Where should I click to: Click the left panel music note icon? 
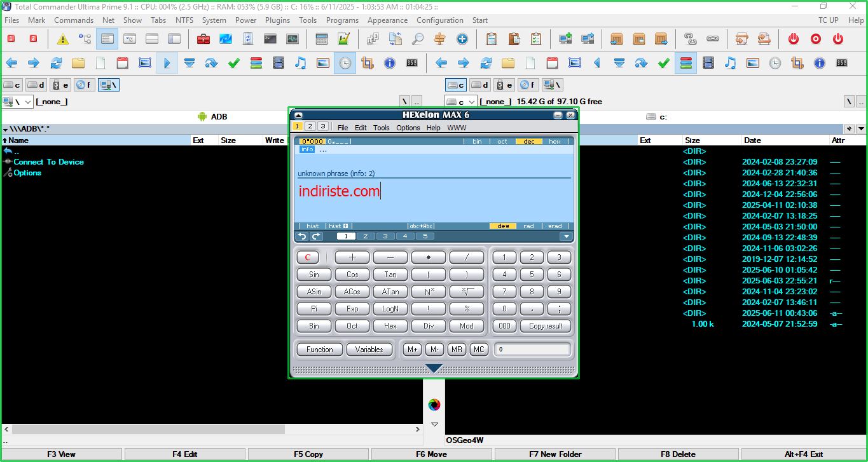[301, 63]
